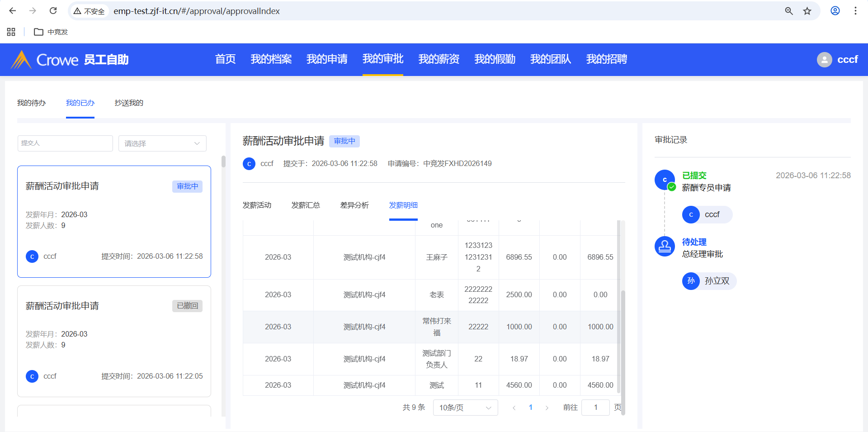Open the Chrome profile icon
Image resolution: width=868 pixels, height=432 pixels.
pyautogui.click(x=835, y=11)
